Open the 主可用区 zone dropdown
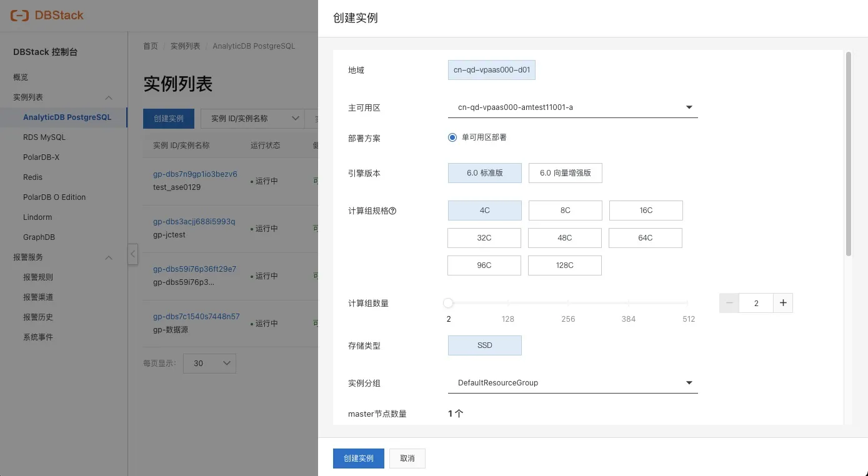The width and height of the screenshot is (868, 476). 573,107
